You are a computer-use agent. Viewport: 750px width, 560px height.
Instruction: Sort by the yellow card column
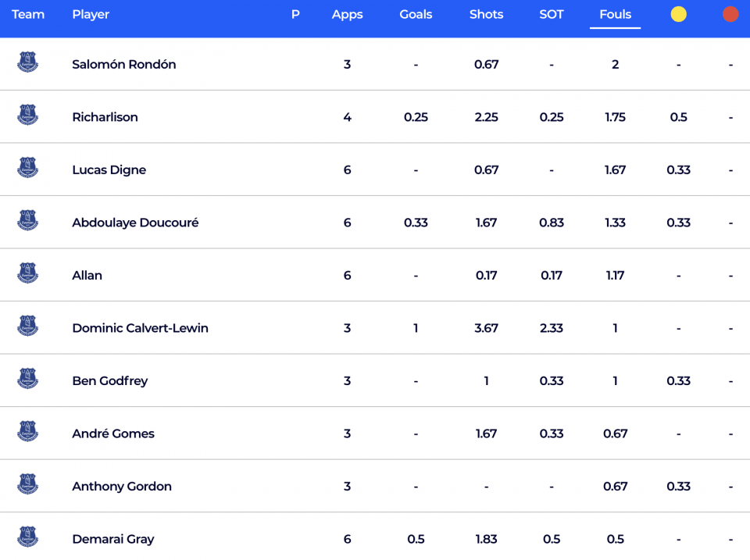(678, 14)
